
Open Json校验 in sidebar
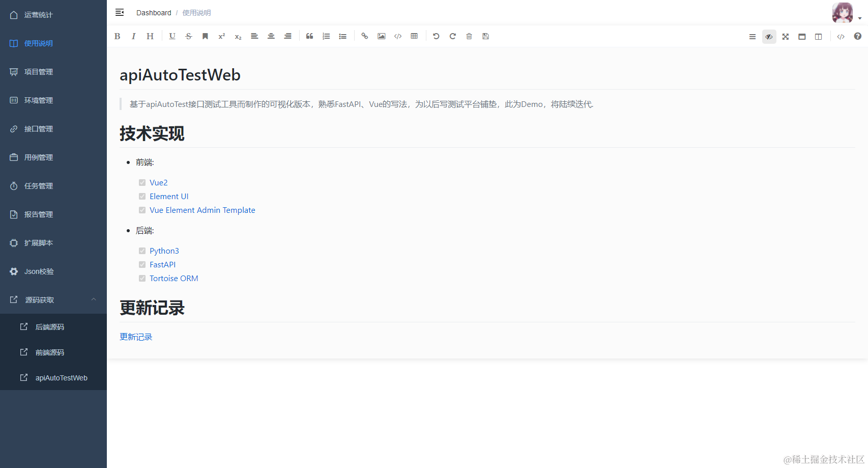click(53, 271)
